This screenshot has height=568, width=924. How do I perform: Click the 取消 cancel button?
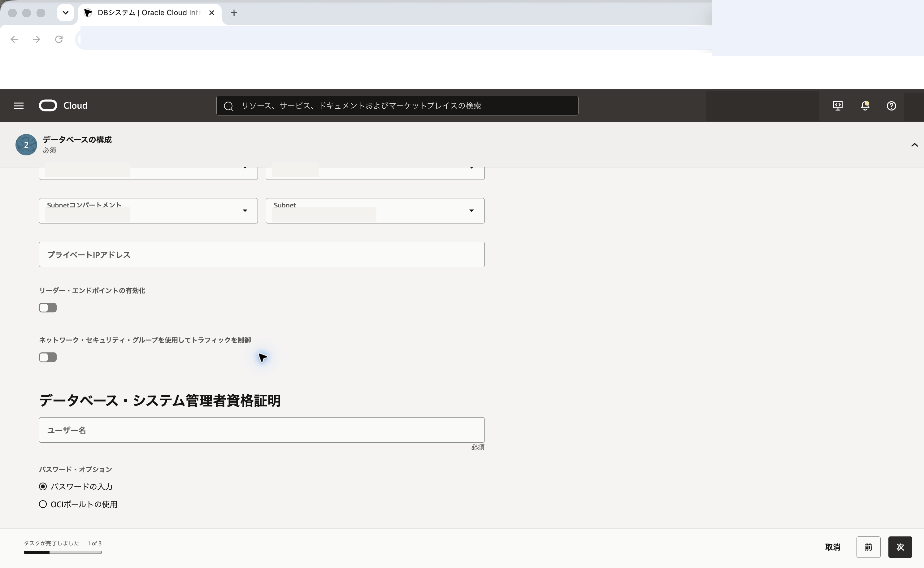point(832,547)
